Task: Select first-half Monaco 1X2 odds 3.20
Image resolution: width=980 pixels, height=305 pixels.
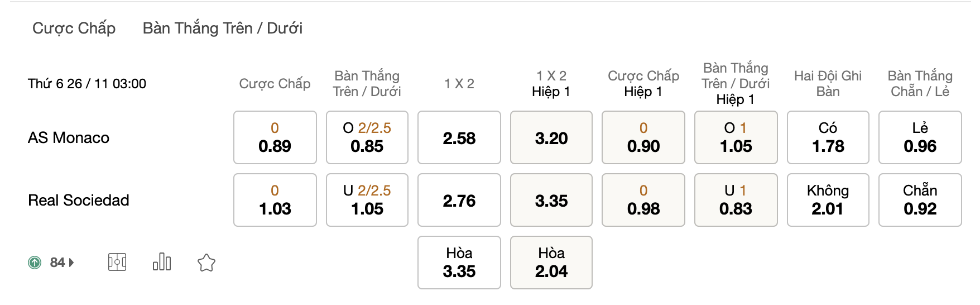Action: click(551, 137)
